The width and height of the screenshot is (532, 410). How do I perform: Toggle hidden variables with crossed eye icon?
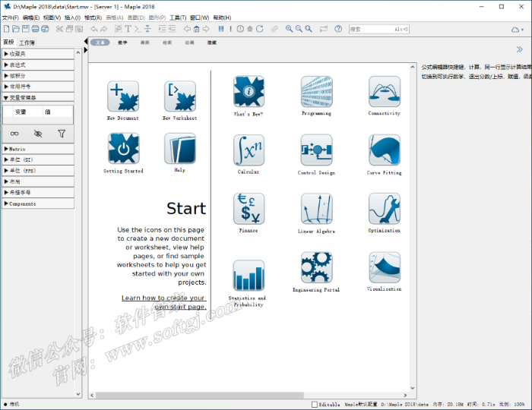pos(38,134)
